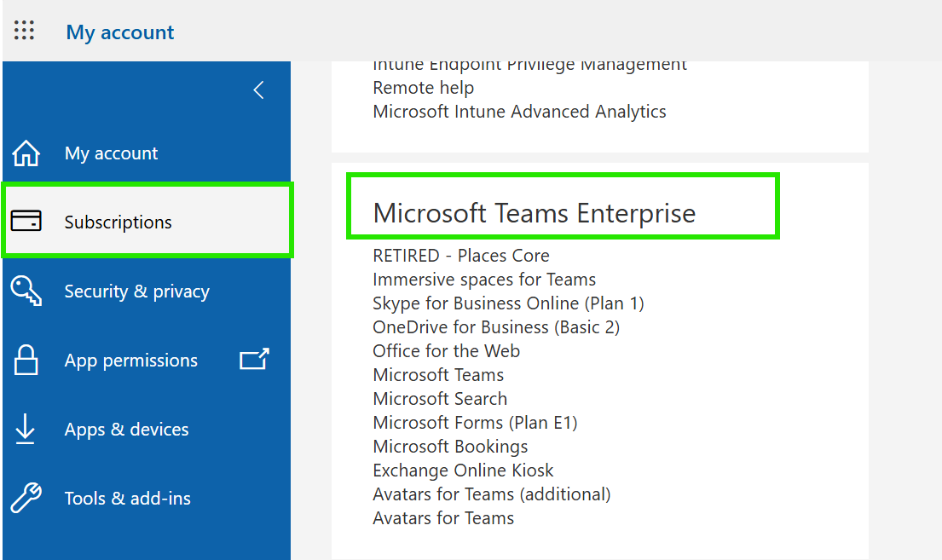This screenshot has height=560, width=942.
Task: Select the Microsoft Teams list entry
Action: 438,375
